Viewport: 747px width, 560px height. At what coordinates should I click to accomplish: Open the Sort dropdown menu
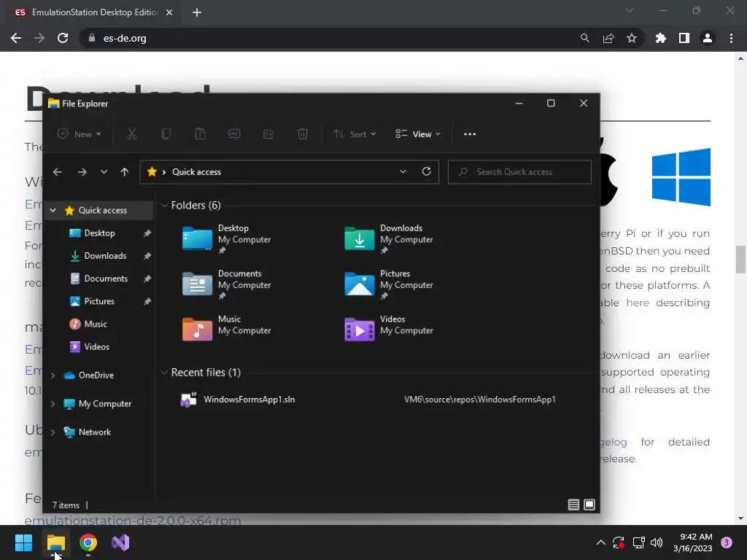tap(355, 134)
